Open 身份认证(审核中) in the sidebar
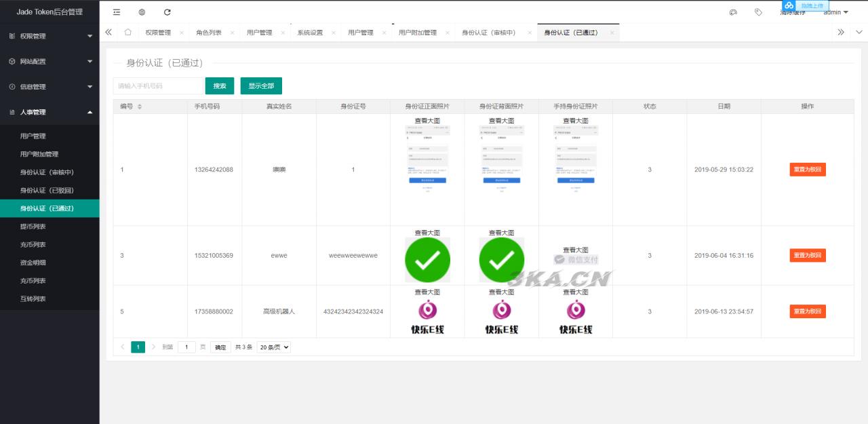 (x=50, y=172)
